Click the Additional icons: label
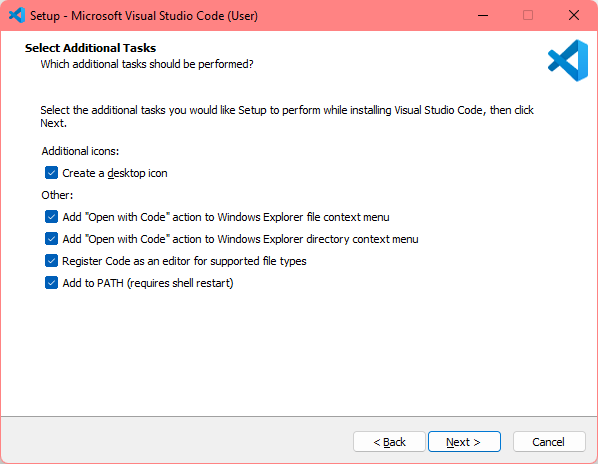 click(x=80, y=151)
